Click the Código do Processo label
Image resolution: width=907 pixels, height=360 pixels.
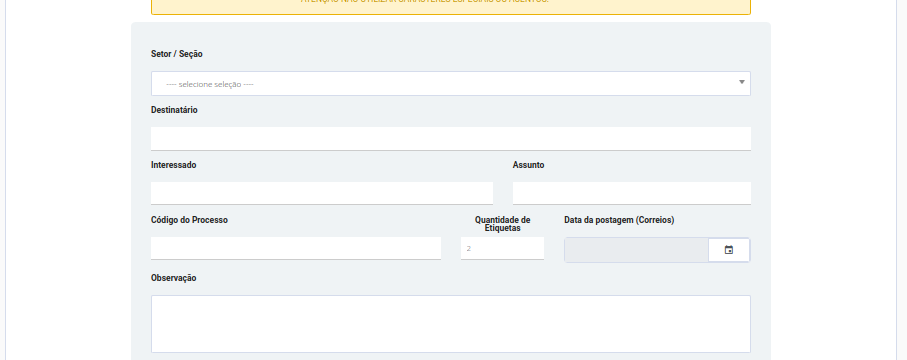(189, 220)
